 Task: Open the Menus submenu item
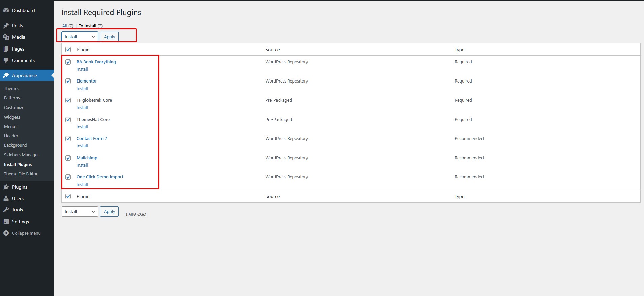click(10, 126)
